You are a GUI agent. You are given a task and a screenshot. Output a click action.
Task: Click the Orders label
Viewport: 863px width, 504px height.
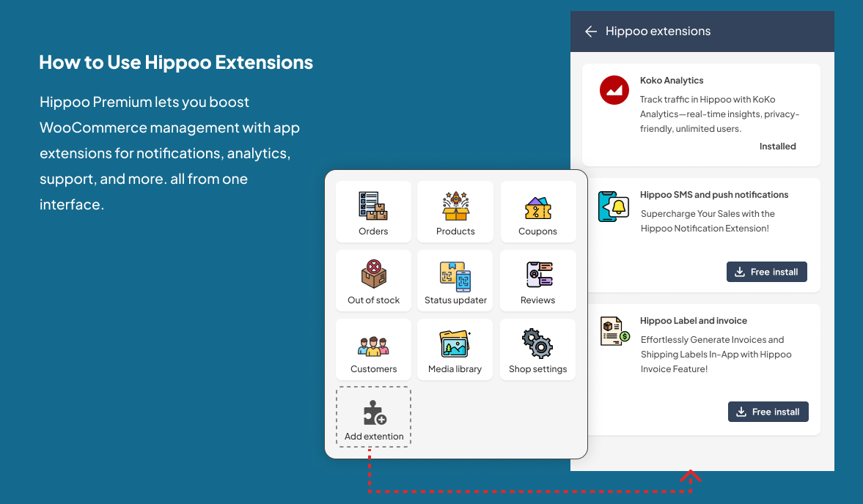pyautogui.click(x=373, y=231)
